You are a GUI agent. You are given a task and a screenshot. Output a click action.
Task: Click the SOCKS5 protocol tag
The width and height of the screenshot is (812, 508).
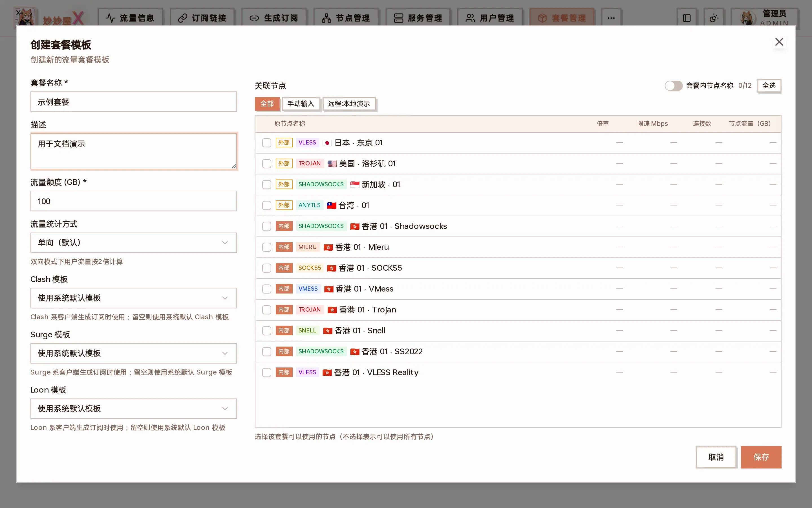[309, 268]
